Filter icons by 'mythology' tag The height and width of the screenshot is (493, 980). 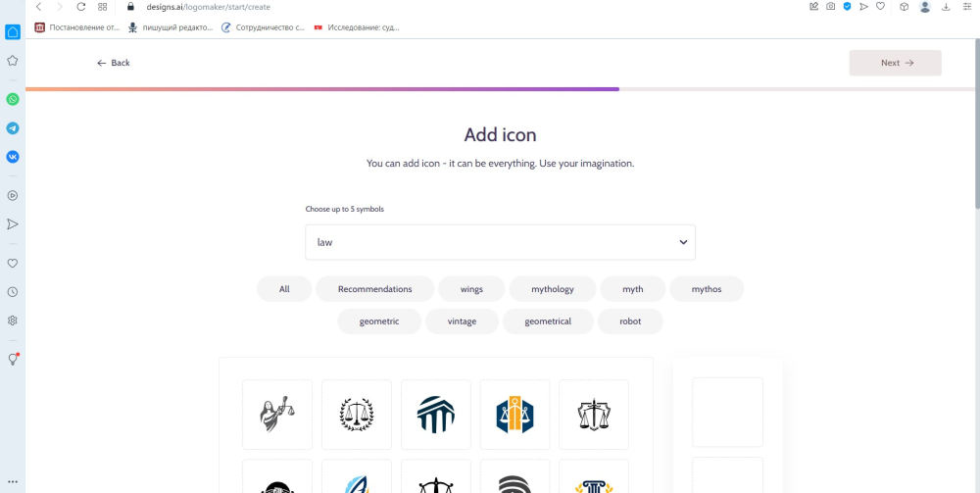(x=553, y=289)
